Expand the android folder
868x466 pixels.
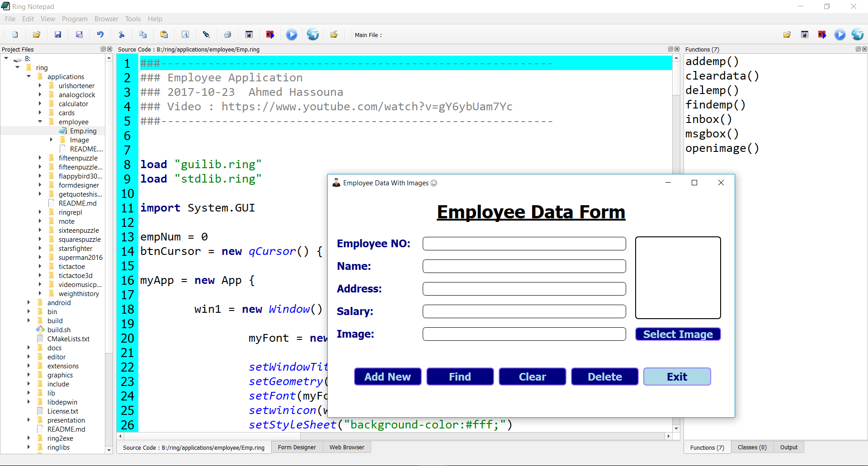point(29,302)
